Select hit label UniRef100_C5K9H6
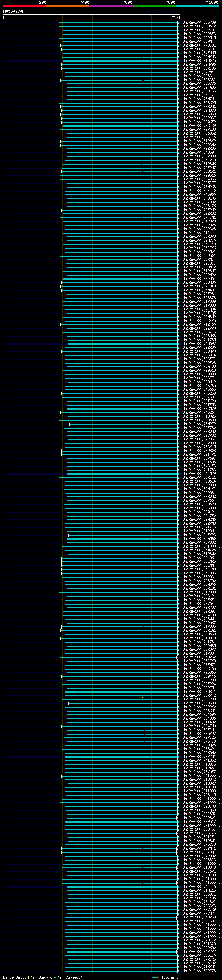 tap(199, 573)
